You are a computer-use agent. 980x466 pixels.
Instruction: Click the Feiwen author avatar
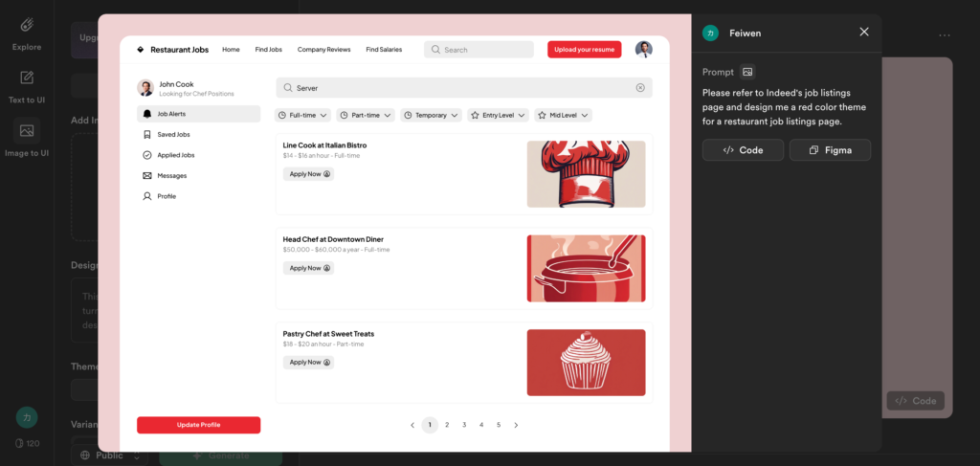pyautogui.click(x=710, y=33)
